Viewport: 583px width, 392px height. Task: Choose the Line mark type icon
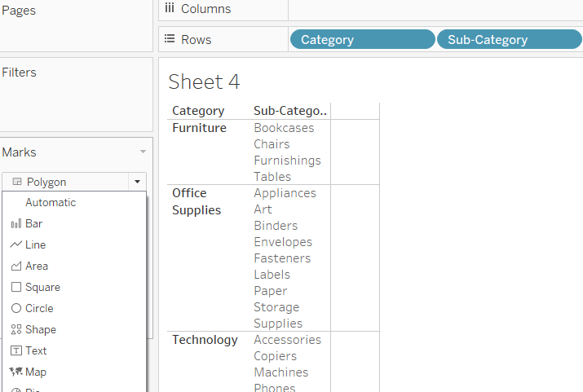16,244
